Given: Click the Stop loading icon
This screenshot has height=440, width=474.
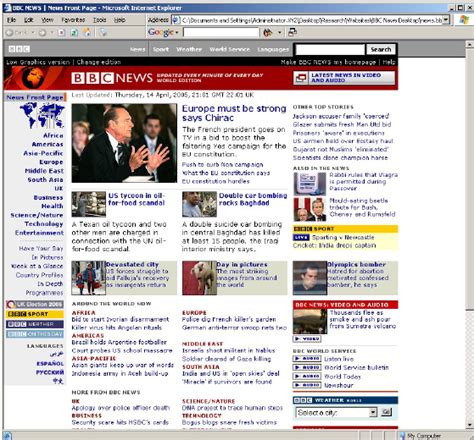Looking at the screenshot, I should click(62, 33).
